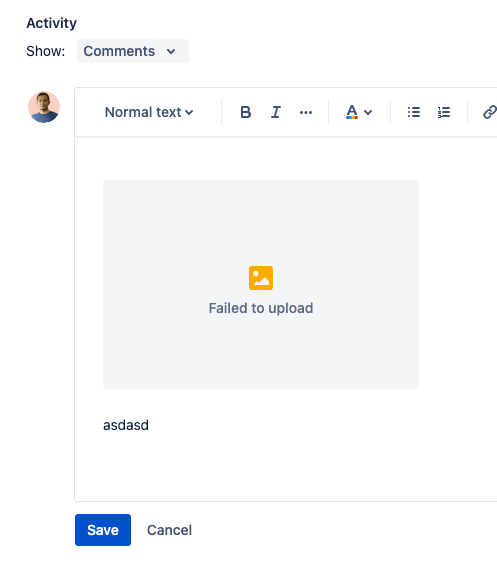The width and height of the screenshot is (497, 575).
Task: Select the Failed to upload image placeholder
Action: pos(261,284)
